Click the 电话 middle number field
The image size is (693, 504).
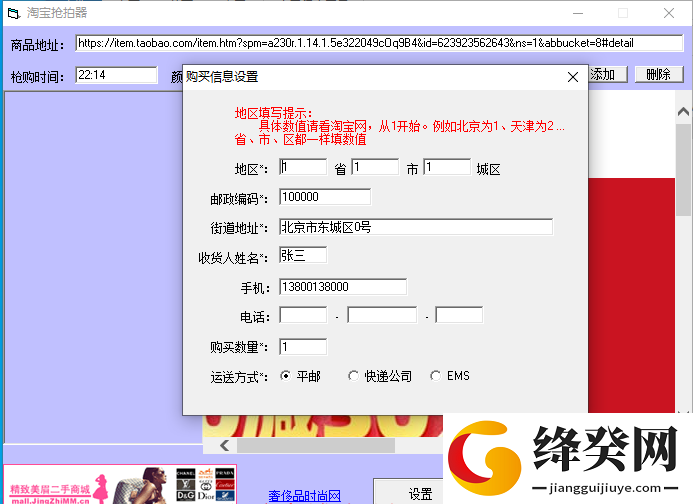[382, 315]
